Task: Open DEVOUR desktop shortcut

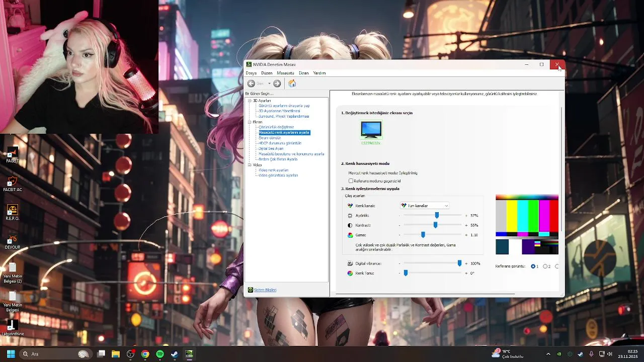Action: pos(13,242)
